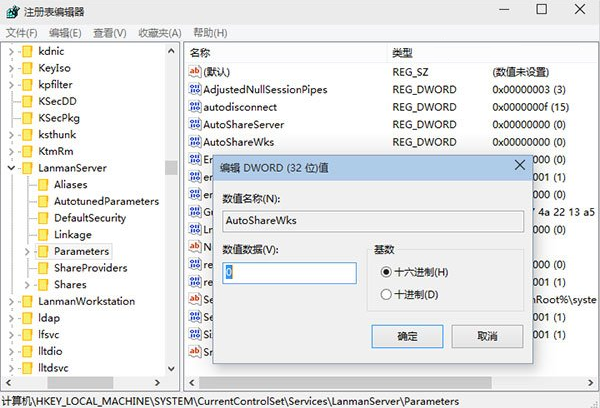Open the 文件(F) menu

coord(22,33)
